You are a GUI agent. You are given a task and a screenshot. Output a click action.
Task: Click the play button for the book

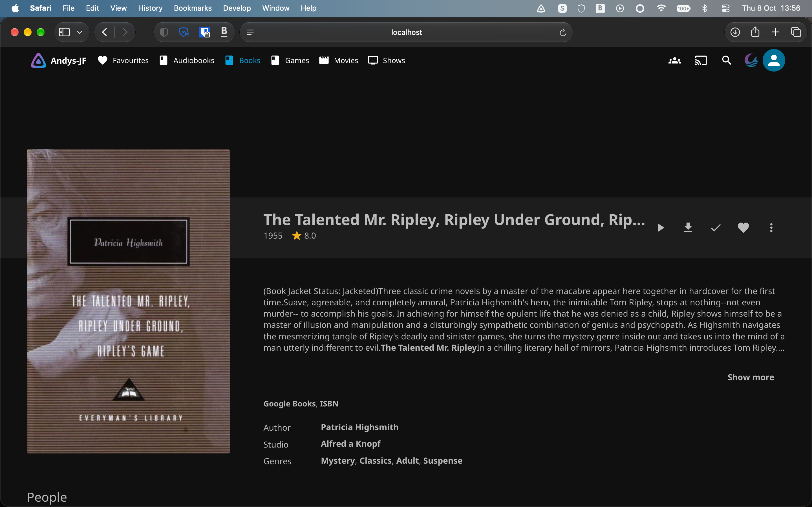point(661,228)
